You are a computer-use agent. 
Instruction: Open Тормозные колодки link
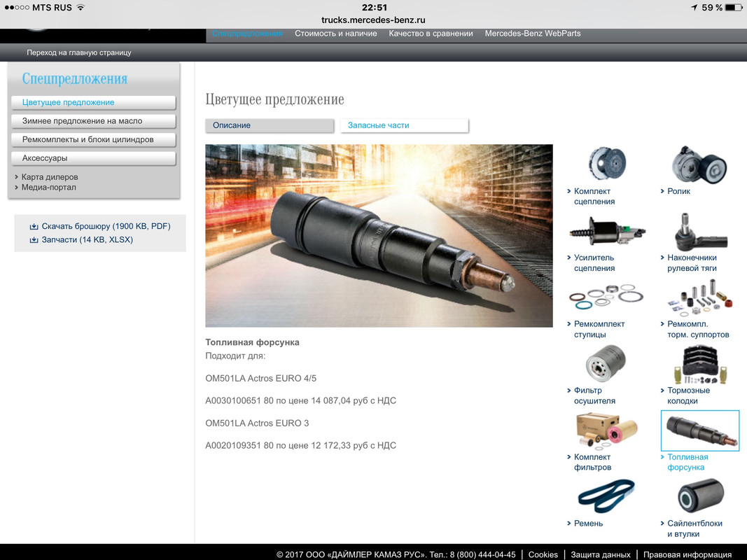pyautogui.click(x=688, y=395)
